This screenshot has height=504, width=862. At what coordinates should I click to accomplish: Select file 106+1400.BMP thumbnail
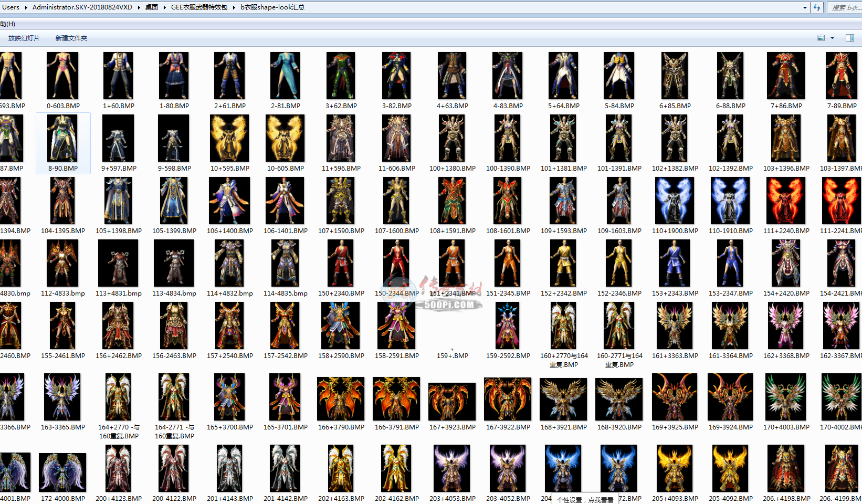point(229,201)
